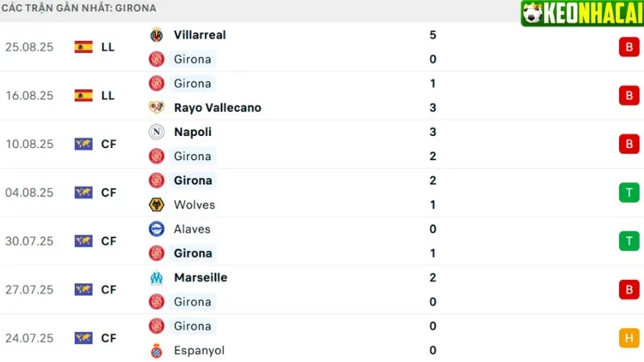Open the Marseille team name link
Image resolution: width=644 pixels, height=362 pixels.
point(200,278)
